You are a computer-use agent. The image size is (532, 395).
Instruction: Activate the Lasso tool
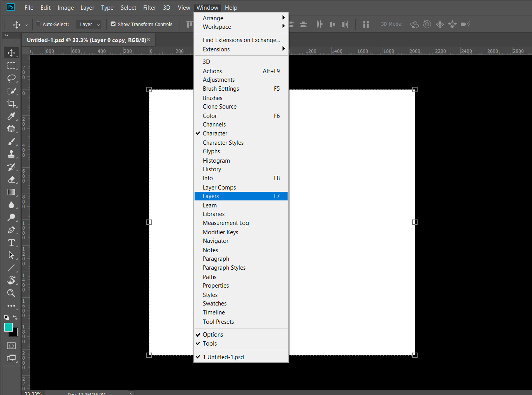coord(11,78)
